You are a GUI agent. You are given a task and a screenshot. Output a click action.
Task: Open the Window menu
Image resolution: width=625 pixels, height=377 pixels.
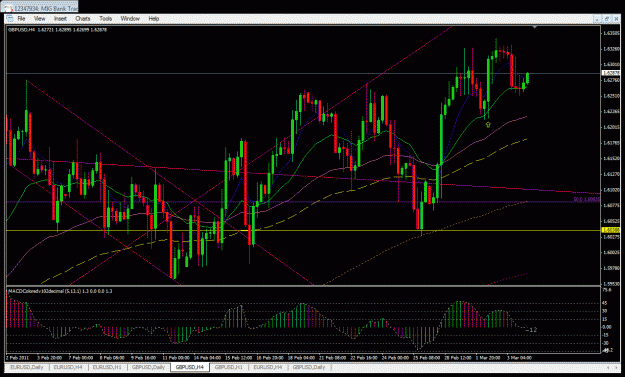tap(130, 19)
